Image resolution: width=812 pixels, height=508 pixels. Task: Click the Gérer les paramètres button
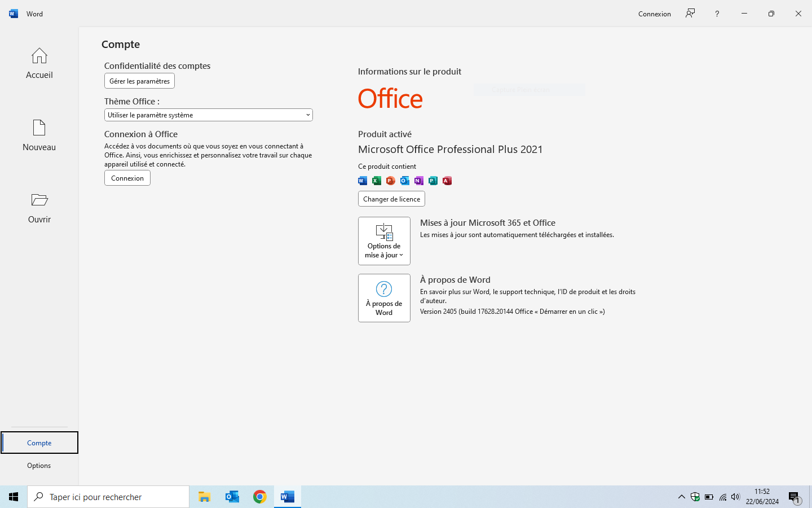pyautogui.click(x=139, y=81)
